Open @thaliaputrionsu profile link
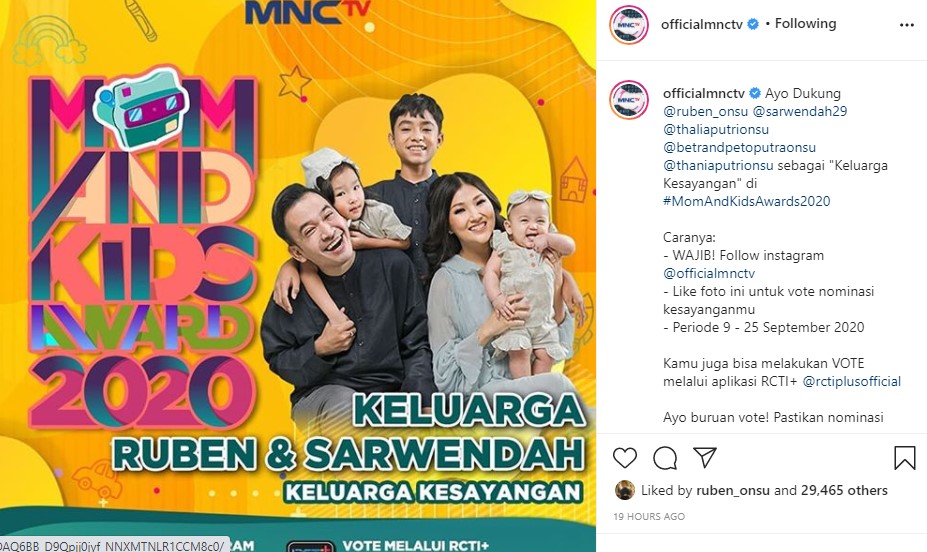The height and width of the screenshot is (552, 927). [x=716, y=129]
